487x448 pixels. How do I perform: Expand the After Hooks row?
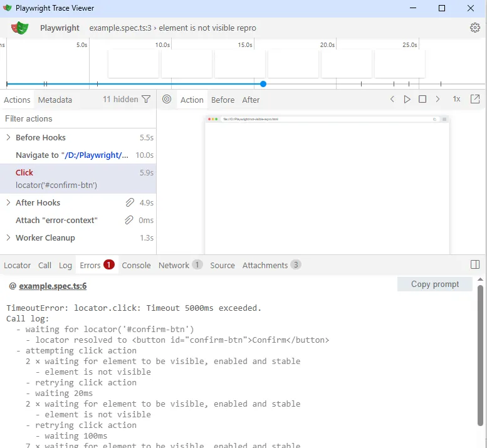(8, 202)
